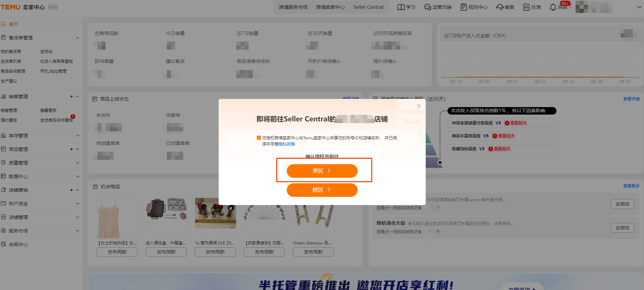Image resolution: width=644 pixels, height=290 pixels.
Task: Click 去报名 for 降价清仓大促
Action: 622,228
